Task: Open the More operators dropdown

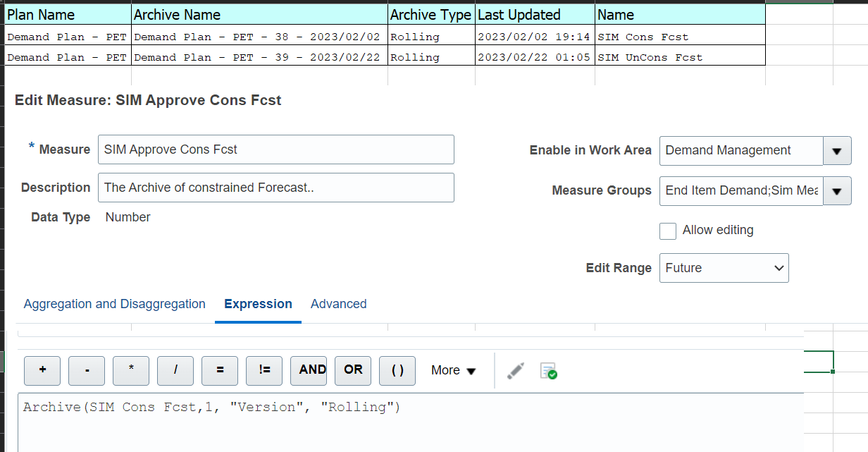Action: click(453, 370)
